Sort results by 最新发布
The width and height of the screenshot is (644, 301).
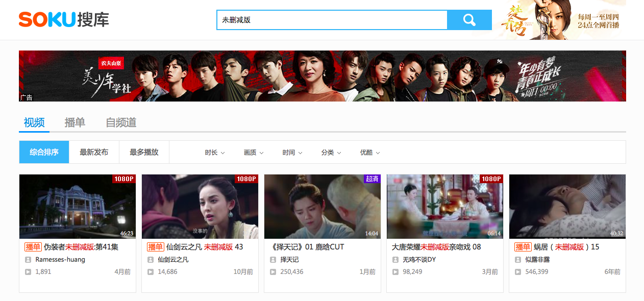tap(94, 152)
